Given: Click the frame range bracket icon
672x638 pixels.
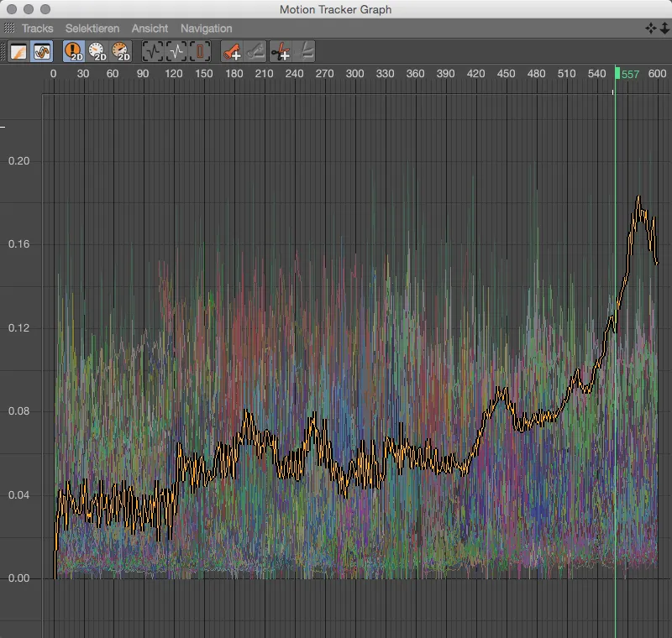Looking at the screenshot, I should pos(200,52).
